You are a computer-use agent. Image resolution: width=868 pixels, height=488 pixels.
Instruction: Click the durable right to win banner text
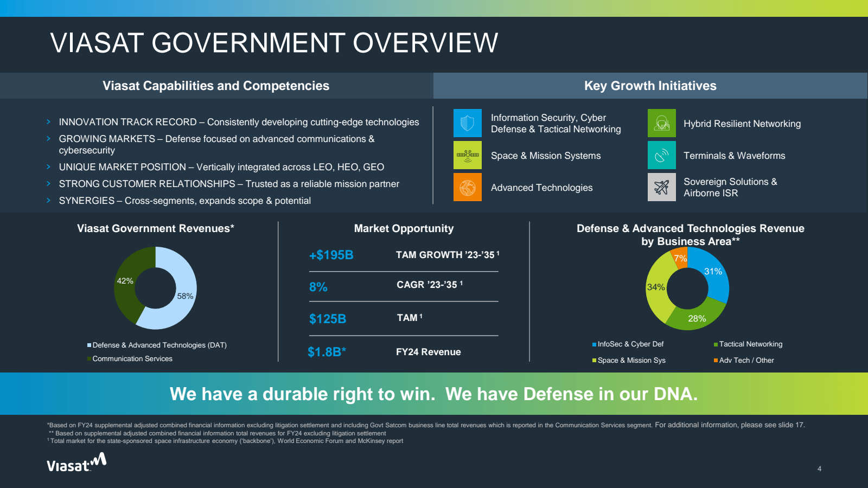coord(434,394)
